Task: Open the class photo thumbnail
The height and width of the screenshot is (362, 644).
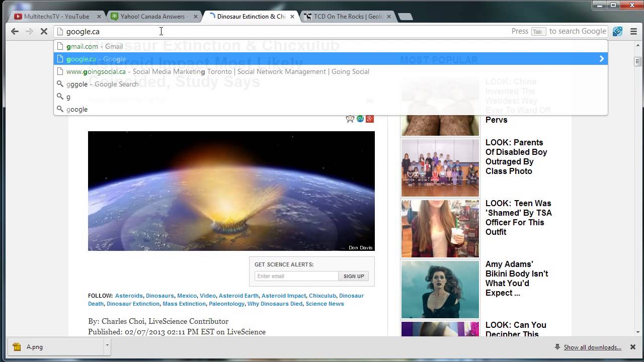Action: click(x=440, y=167)
